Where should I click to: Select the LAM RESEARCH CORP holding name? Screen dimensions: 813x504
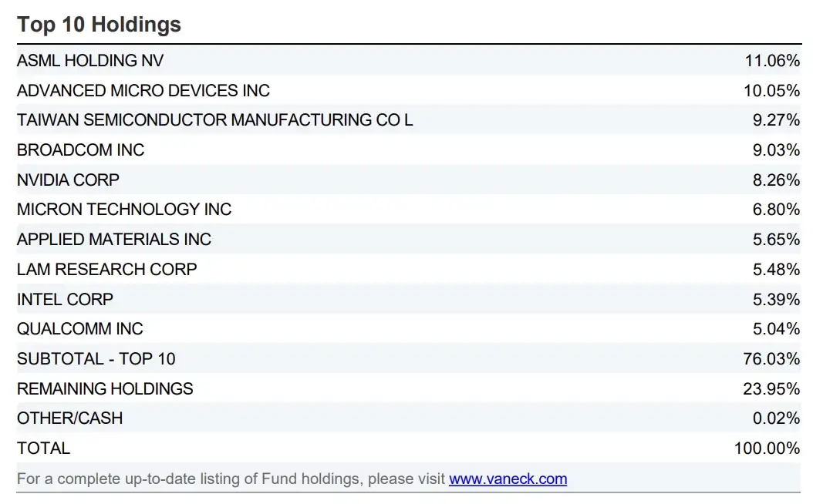tap(106, 270)
